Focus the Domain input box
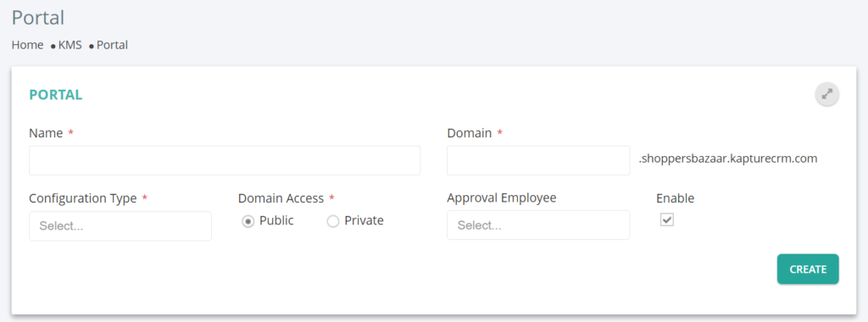 (538, 160)
